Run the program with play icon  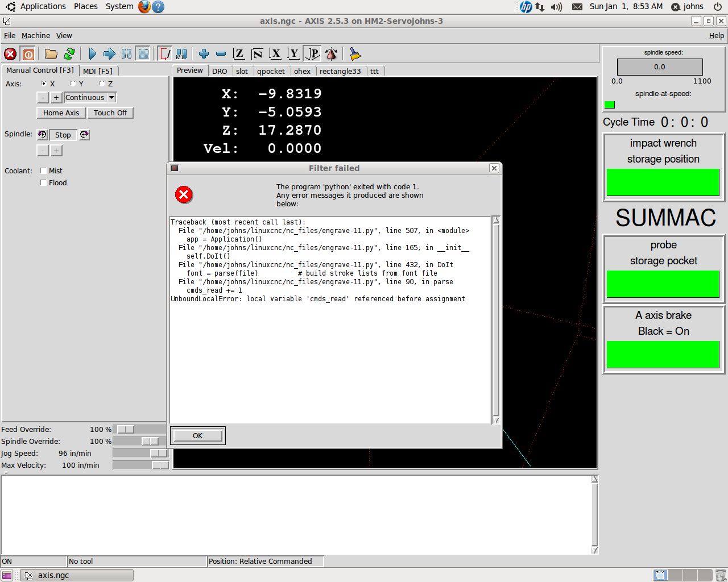(x=93, y=54)
